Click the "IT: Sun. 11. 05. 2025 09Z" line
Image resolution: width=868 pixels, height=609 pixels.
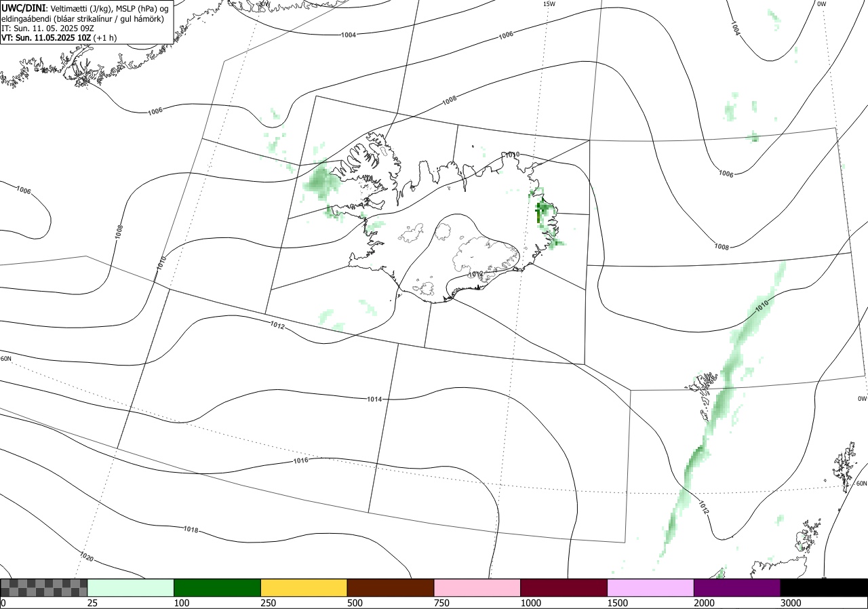coord(47,28)
